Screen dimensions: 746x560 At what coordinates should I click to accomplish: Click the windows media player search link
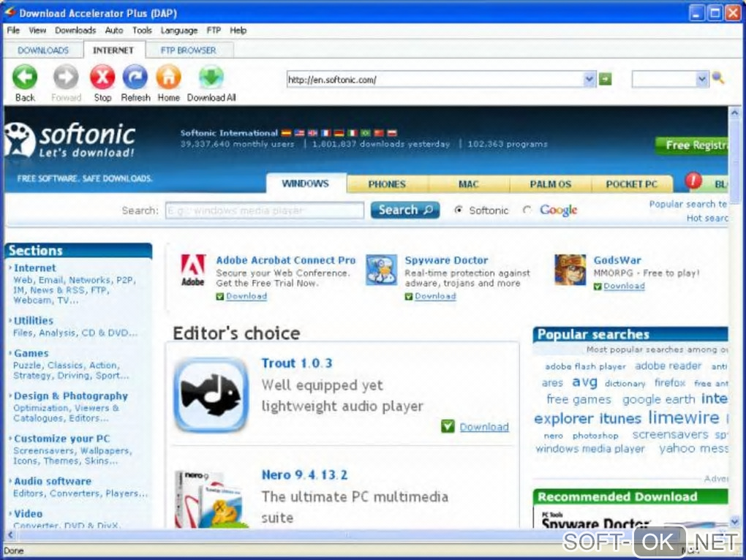tap(590, 449)
